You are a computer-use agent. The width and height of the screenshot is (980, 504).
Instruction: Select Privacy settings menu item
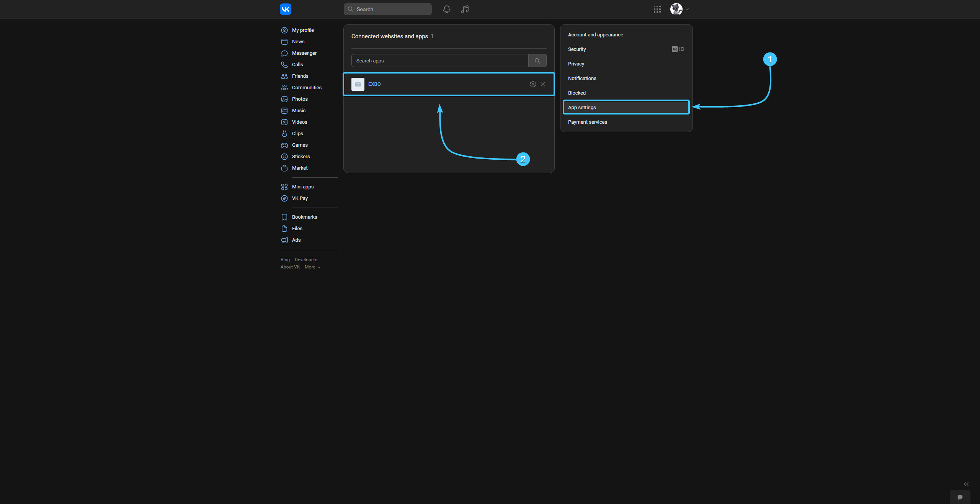576,64
